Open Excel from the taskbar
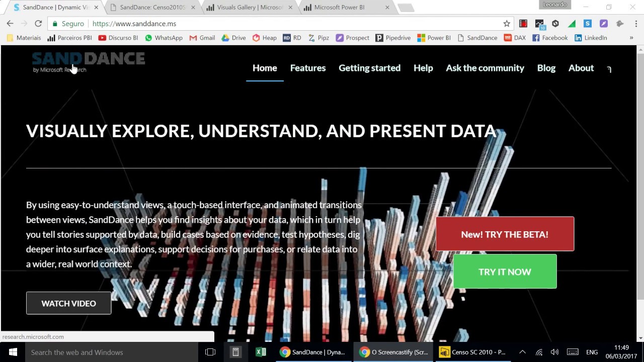 261,352
